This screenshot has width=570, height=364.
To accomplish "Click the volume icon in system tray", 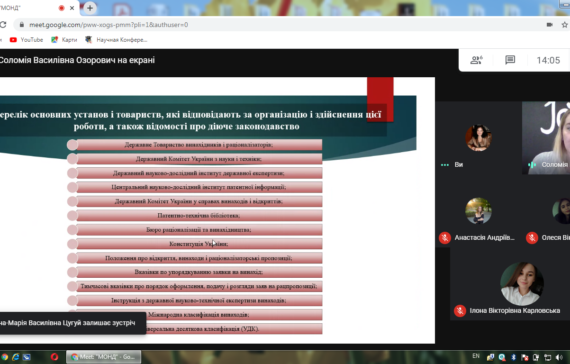I will [x=559, y=357].
